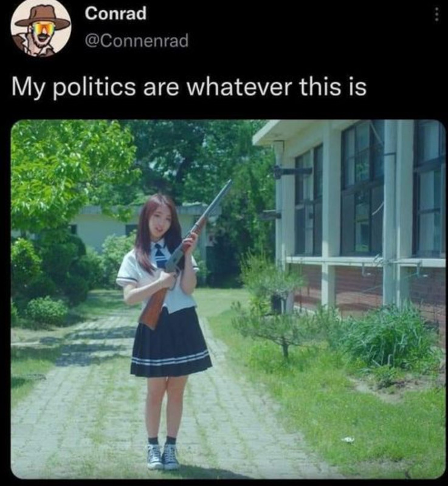Open the attached schoolyard photo
Viewport: 448px width, 486px height.
click(228, 299)
